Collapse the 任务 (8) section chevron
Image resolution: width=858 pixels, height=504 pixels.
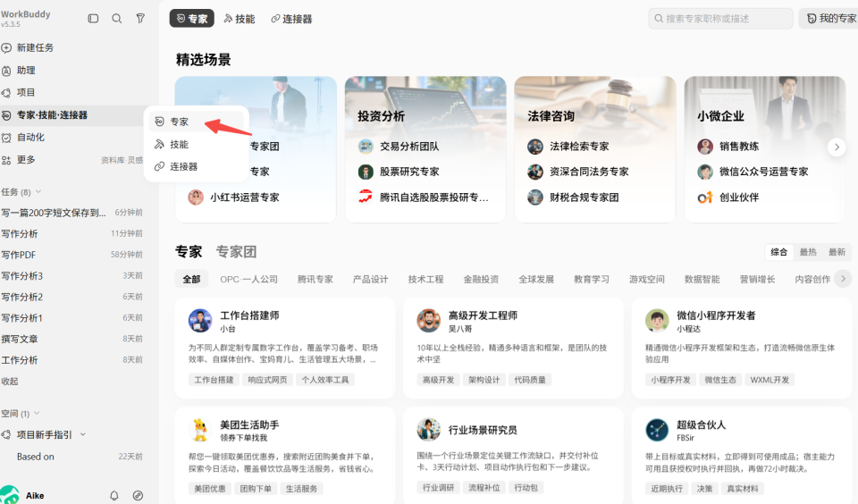click(x=38, y=191)
